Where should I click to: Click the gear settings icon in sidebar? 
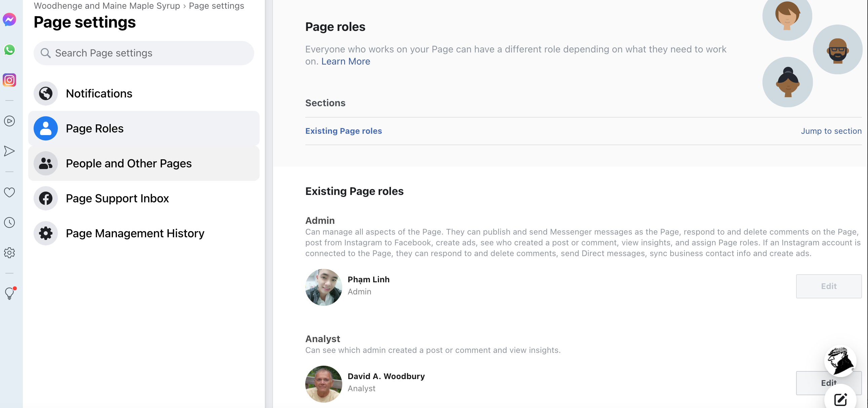[x=9, y=253]
